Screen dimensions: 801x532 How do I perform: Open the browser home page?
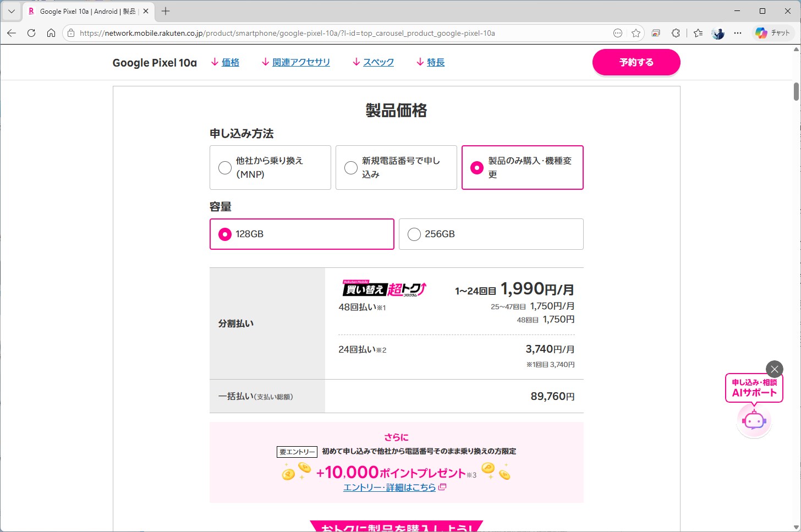pyautogui.click(x=51, y=33)
